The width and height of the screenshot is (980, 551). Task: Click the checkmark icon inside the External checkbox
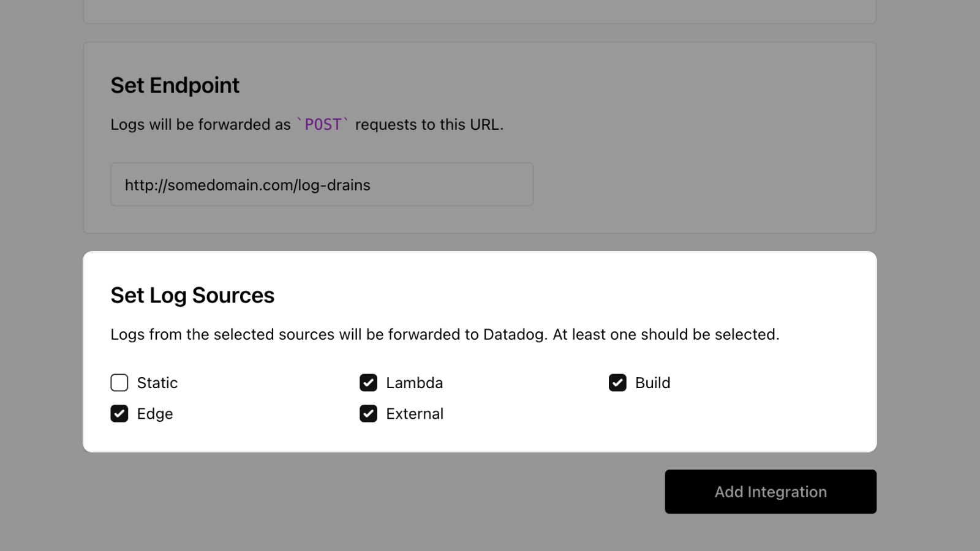coord(368,414)
